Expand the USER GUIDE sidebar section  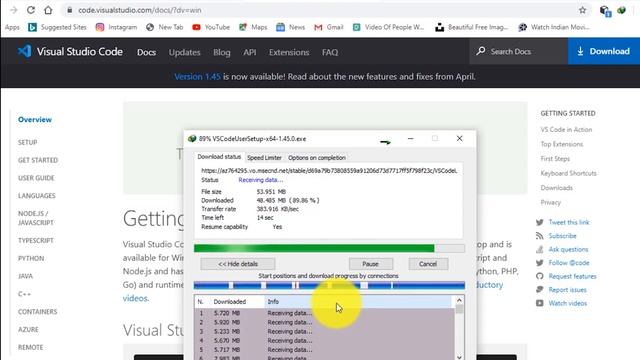[36, 178]
